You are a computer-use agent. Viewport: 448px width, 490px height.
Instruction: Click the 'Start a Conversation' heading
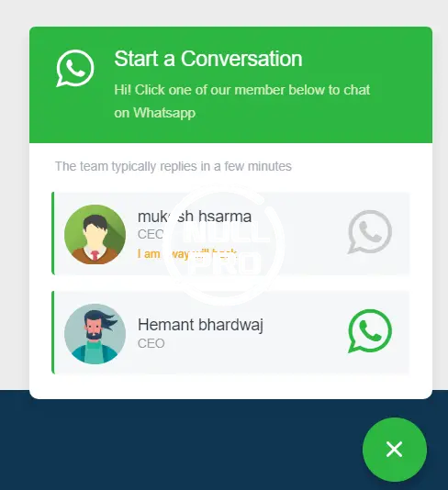click(208, 59)
